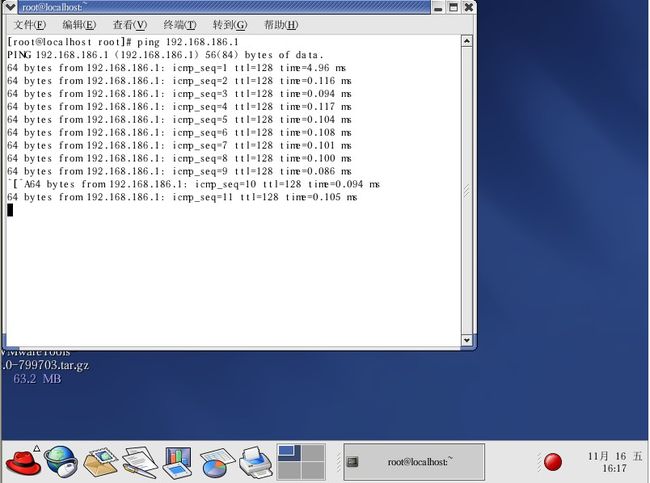Click the terminal title bar root@localhost

[224, 7]
